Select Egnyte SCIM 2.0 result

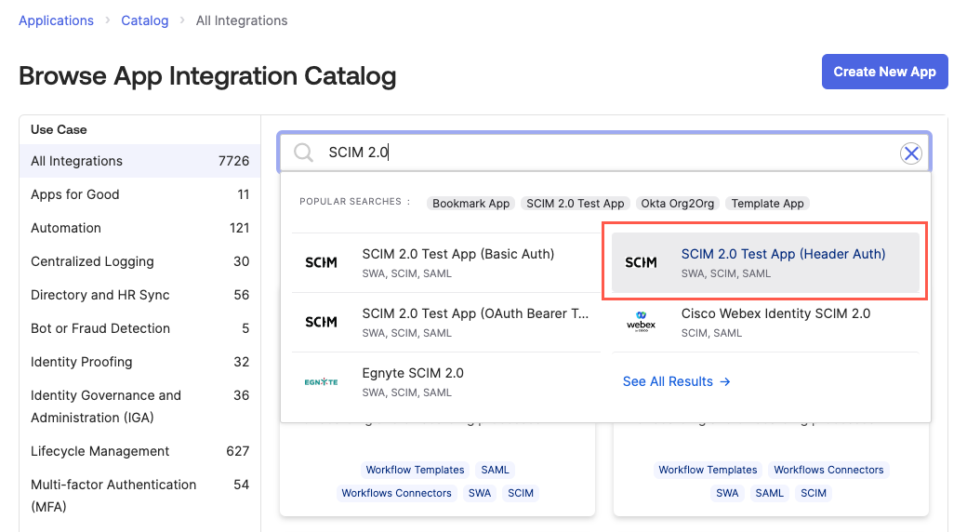coord(413,373)
